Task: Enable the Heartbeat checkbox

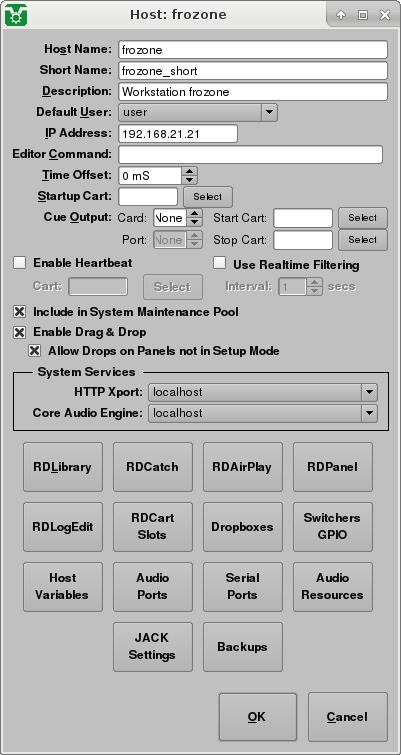Action: pyautogui.click(x=20, y=263)
